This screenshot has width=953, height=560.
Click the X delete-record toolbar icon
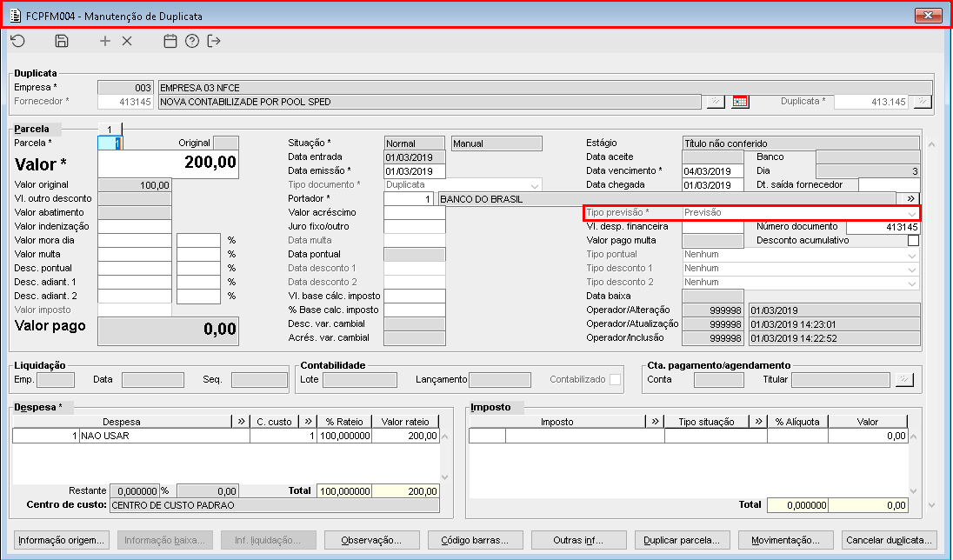point(127,41)
